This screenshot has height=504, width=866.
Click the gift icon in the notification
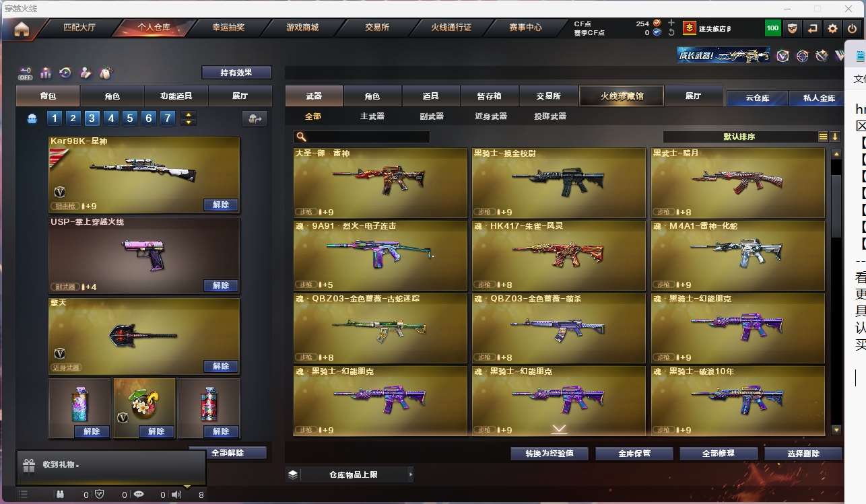tap(29, 465)
